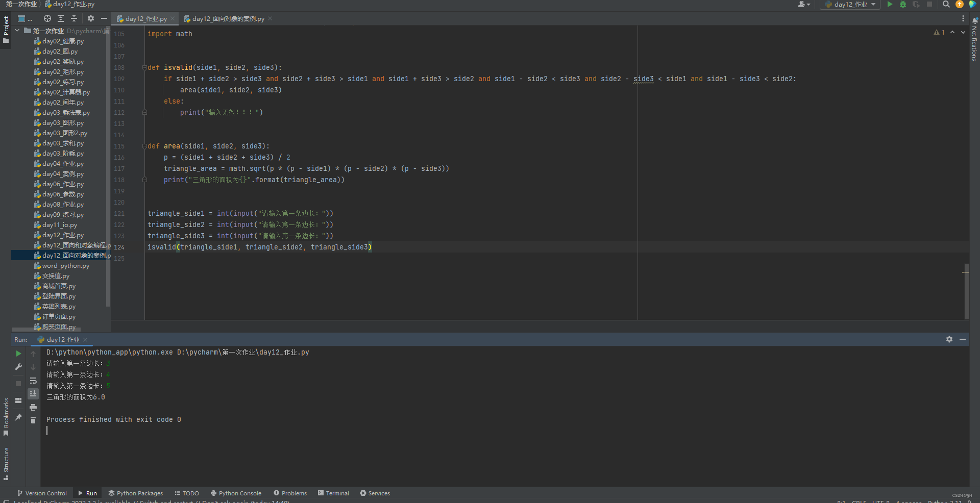The image size is (980, 503).
Task: Run the day12_作业 configuration from top toolbar
Action: (x=890, y=4)
